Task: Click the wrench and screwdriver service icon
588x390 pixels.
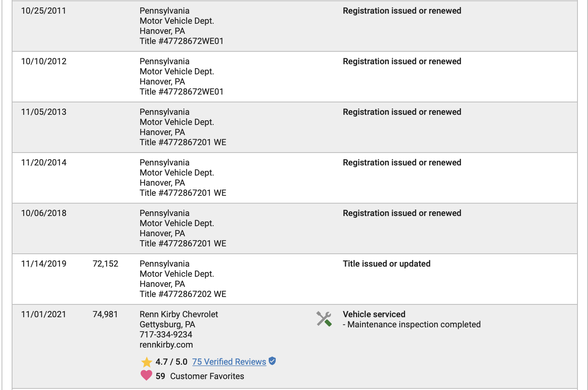Action: (x=324, y=319)
